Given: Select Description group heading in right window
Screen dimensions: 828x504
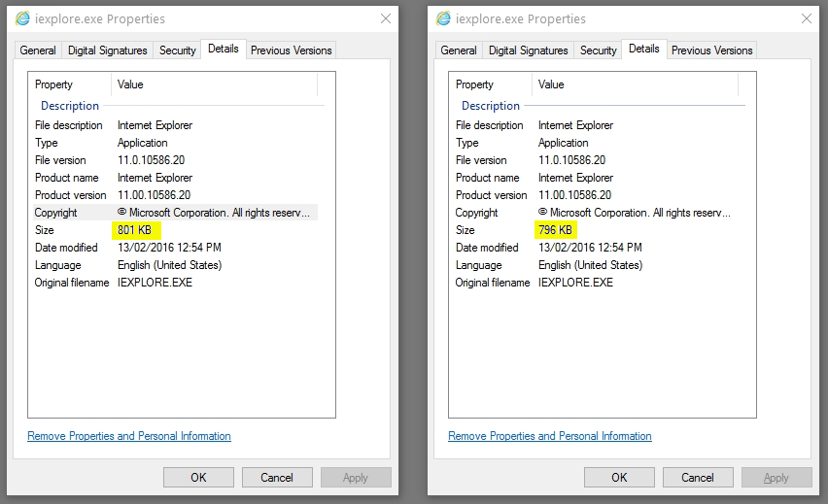Looking at the screenshot, I should click(491, 106).
